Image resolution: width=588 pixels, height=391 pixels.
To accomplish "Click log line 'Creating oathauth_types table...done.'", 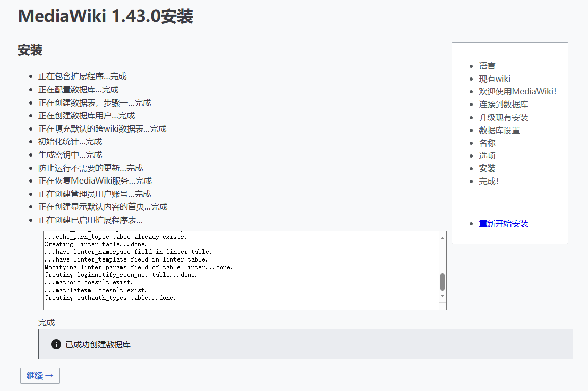I will click(x=110, y=298).
